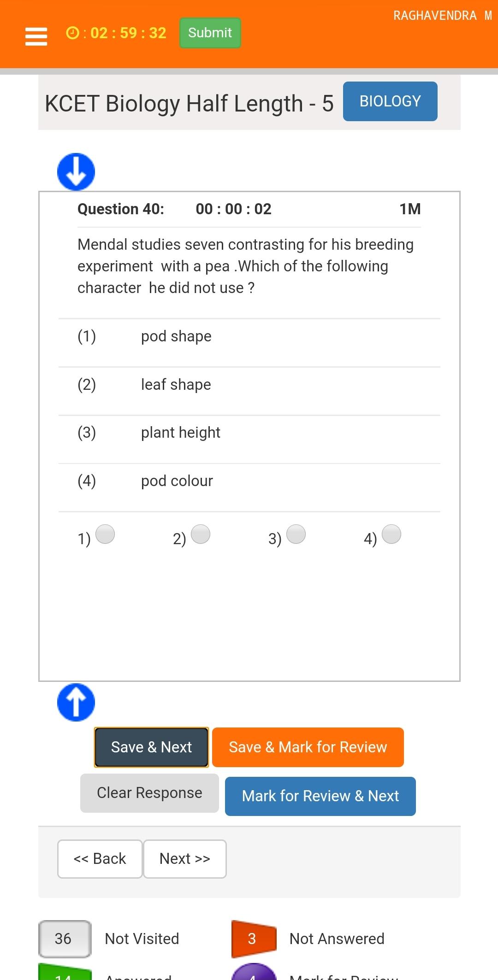Select answer option 1 radio button
This screenshot has width=498, height=980.
105,534
